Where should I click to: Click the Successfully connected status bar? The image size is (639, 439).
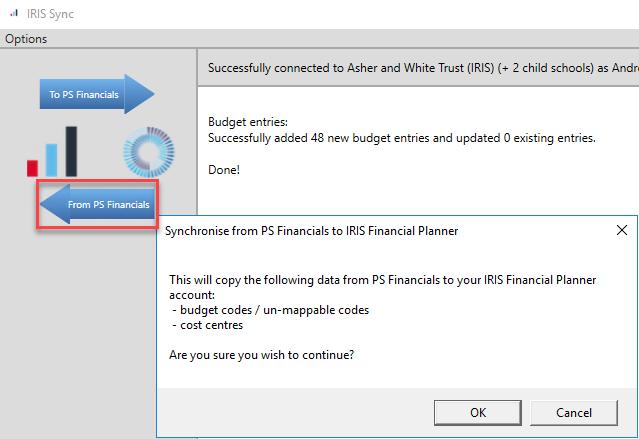(x=420, y=68)
